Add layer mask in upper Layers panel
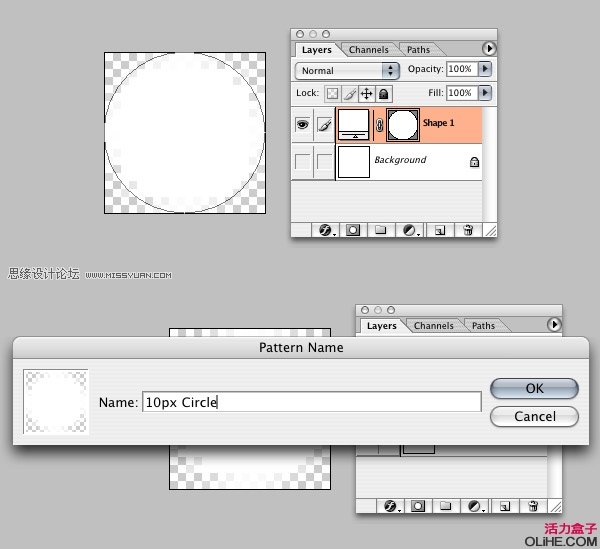 click(353, 230)
